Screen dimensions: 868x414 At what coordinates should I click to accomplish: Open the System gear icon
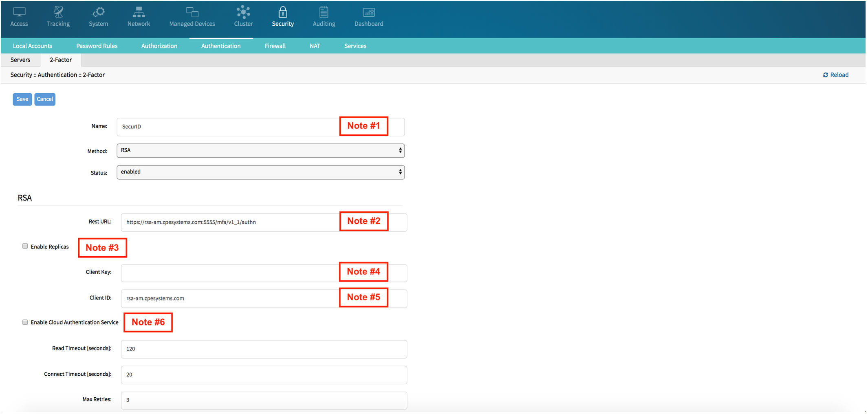[99, 12]
